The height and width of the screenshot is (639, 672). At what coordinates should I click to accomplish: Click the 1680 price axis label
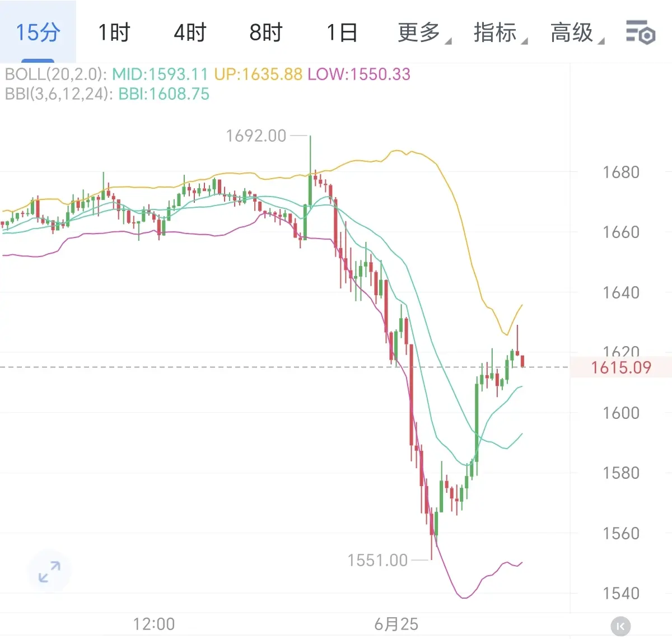coord(621,172)
